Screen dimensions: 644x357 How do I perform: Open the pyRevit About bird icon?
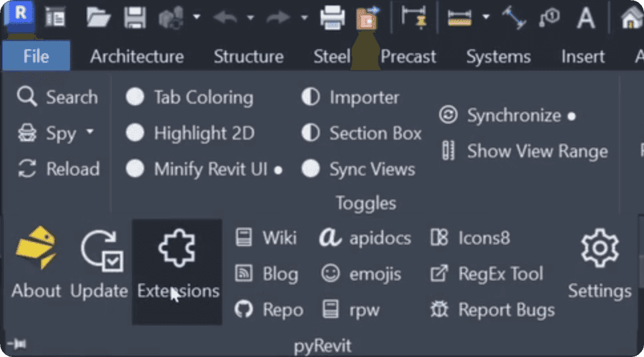pos(36,263)
